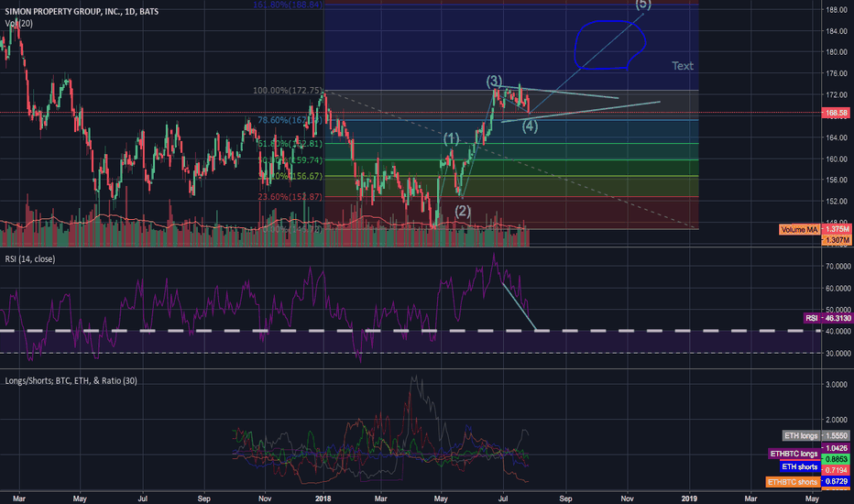The image size is (854, 504).
Task: Select the 161.80%(188.84) Fibonacci level label
Action: click(288, 5)
